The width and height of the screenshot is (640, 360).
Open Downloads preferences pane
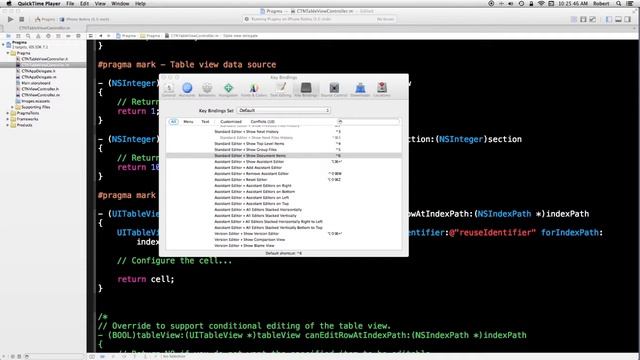point(360,90)
